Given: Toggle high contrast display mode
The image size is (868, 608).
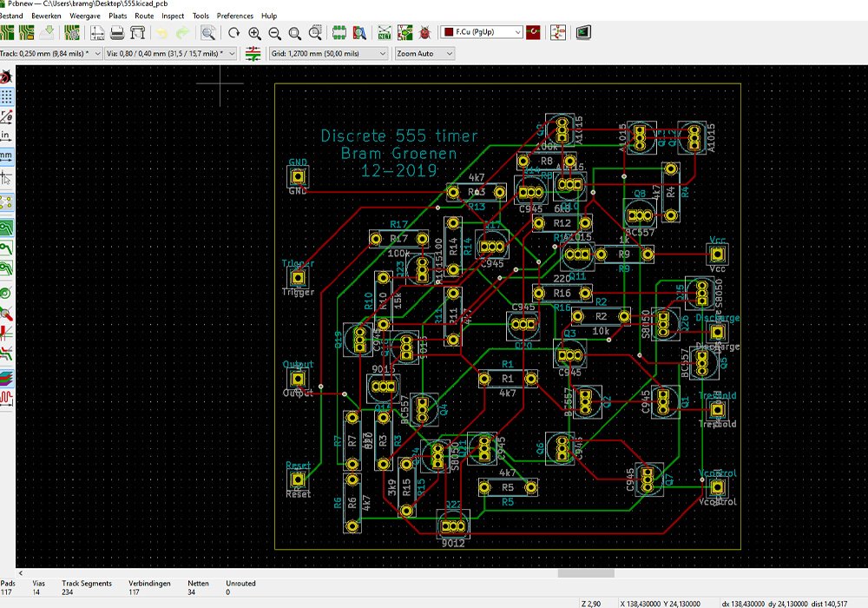Looking at the screenshot, I should [x=6, y=353].
